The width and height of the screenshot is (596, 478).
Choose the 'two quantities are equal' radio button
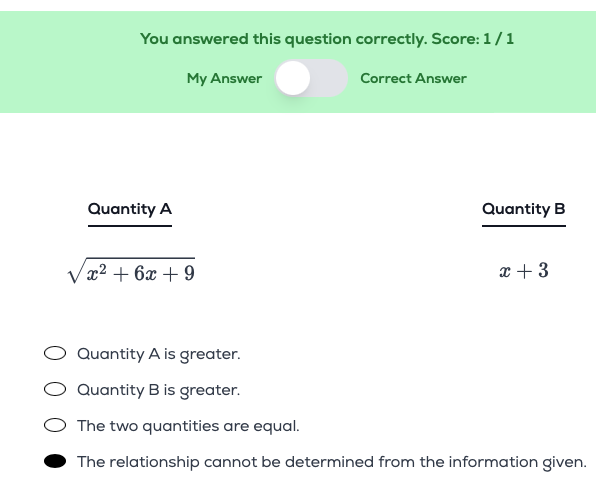click(55, 426)
